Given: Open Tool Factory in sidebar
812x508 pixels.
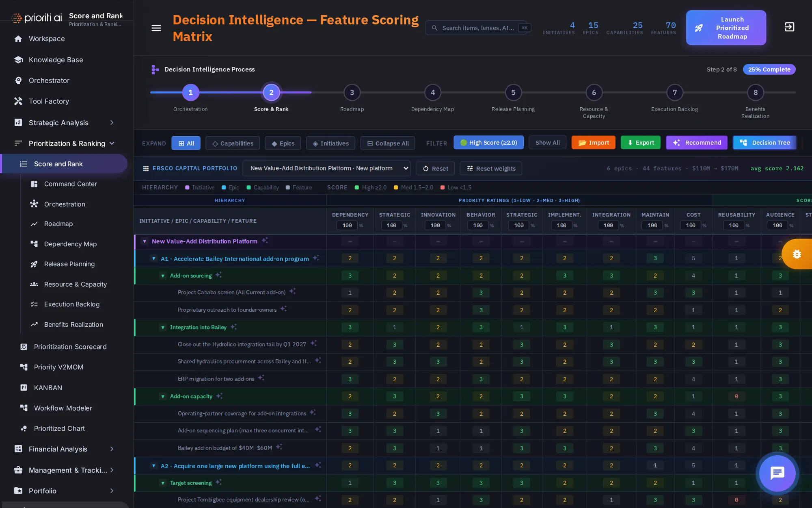Looking at the screenshot, I should pos(49,101).
